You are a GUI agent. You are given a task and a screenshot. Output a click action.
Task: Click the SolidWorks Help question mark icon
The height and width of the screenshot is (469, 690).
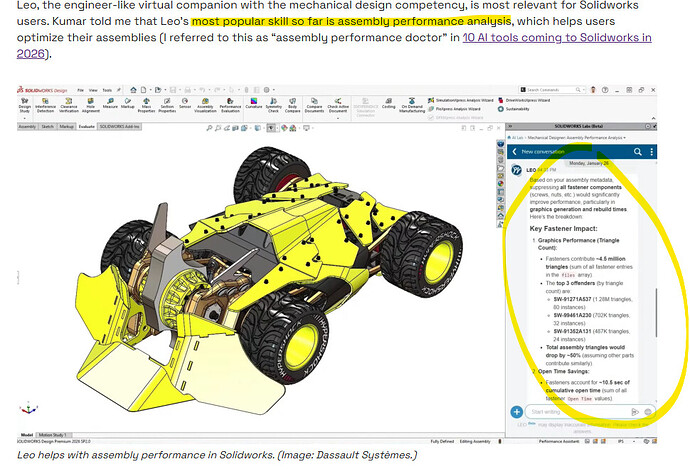[605, 90]
